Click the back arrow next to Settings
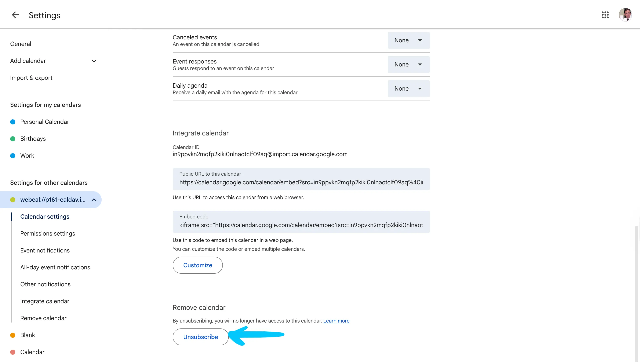 coord(15,15)
